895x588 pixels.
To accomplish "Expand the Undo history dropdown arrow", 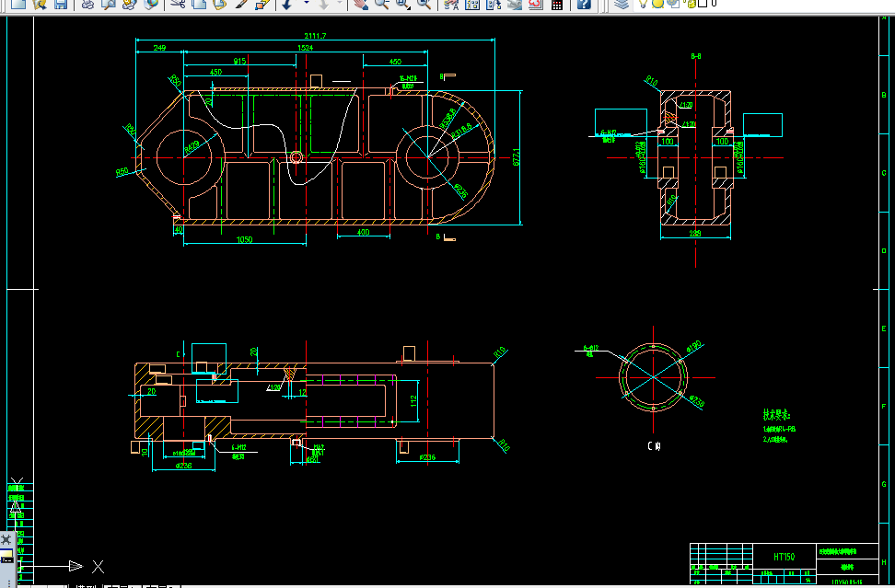I will click(x=306, y=3).
